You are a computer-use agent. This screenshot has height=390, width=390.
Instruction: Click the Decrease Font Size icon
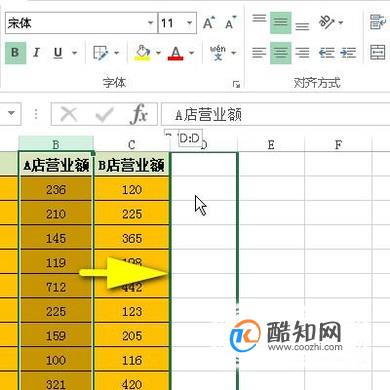point(230,23)
